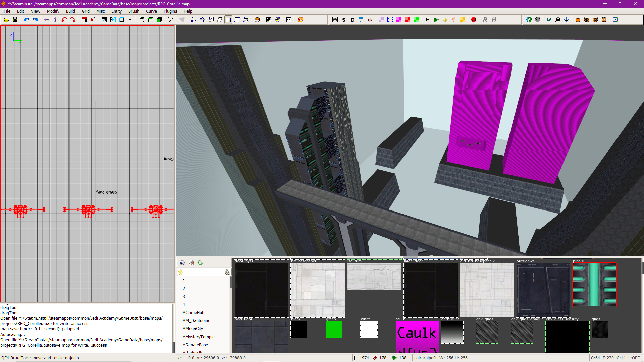Screen dimensions: 644x362
Task: Open the Plugins menu
Action: pyautogui.click(x=170, y=11)
